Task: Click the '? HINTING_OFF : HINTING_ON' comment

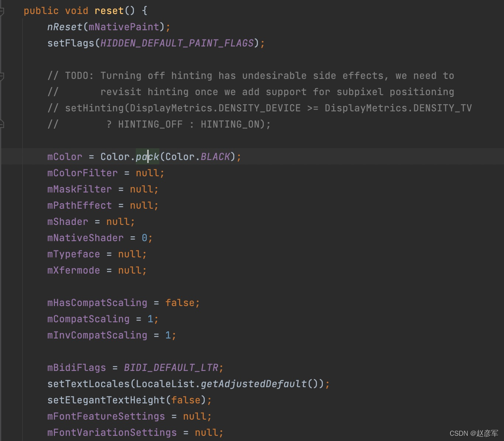Action: [x=159, y=124]
